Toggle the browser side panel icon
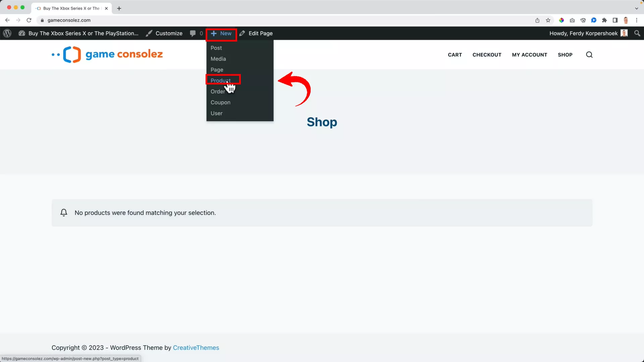The image size is (644, 362). (x=615, y=20)
